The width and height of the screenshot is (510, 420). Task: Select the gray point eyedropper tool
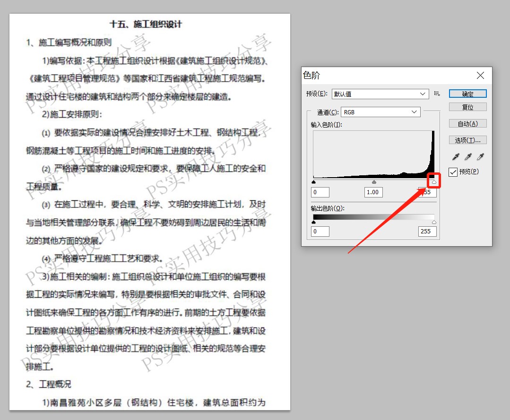tap(467, 156)
